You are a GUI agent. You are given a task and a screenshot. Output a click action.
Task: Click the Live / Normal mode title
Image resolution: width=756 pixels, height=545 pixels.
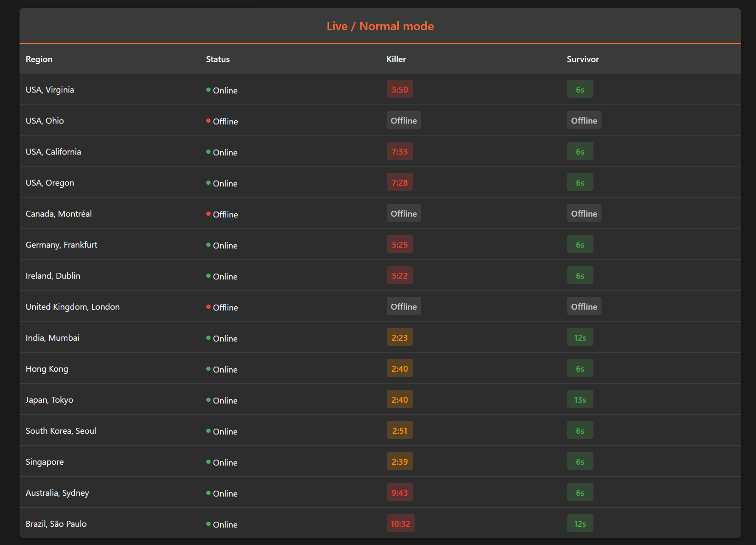click(380, 26)
